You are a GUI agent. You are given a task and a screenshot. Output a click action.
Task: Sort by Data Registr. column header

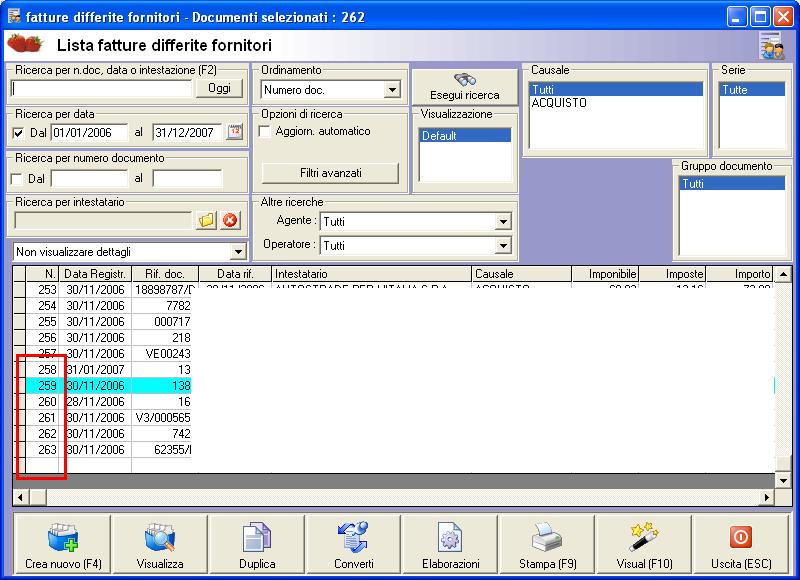95,274
